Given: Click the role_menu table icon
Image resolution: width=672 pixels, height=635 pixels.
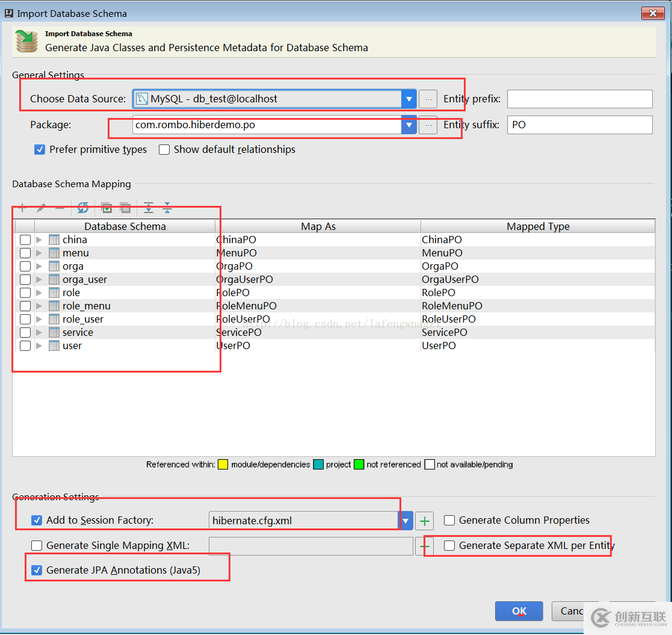Looking at the screenshot, I should pyautogui.click(x=54, y=306).
